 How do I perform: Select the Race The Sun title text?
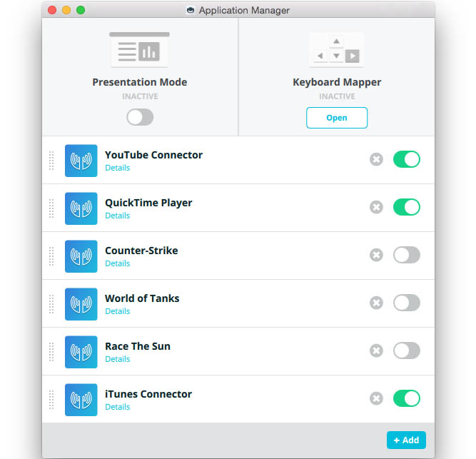click(138, 346)
